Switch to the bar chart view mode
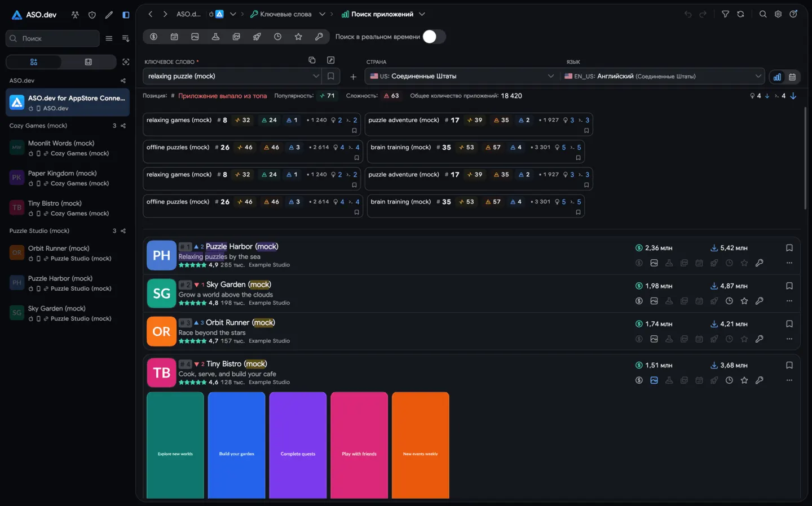 (777, 77)
